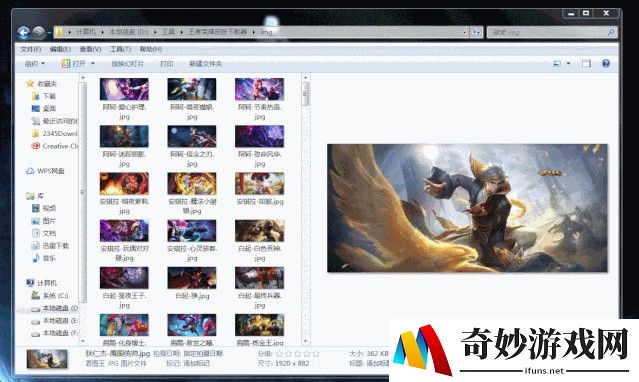This screenshot has width=639, height=382.
Task: Refresh the folder using the address bar button
Action: coord(476,32)
